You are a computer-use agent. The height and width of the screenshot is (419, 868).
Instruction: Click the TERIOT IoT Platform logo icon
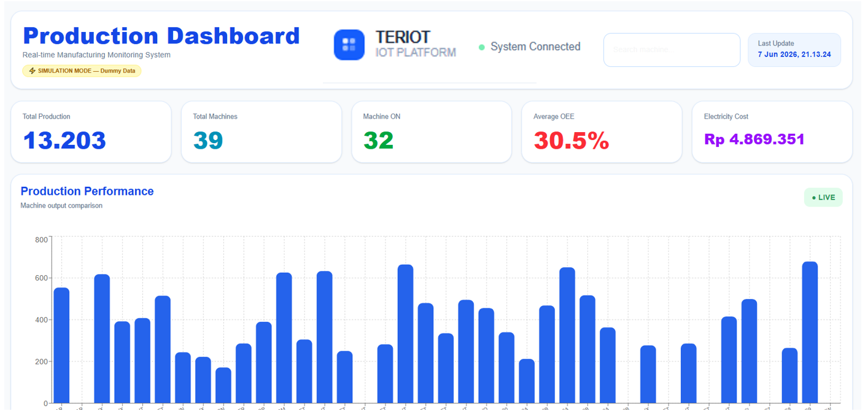(349, 45)
